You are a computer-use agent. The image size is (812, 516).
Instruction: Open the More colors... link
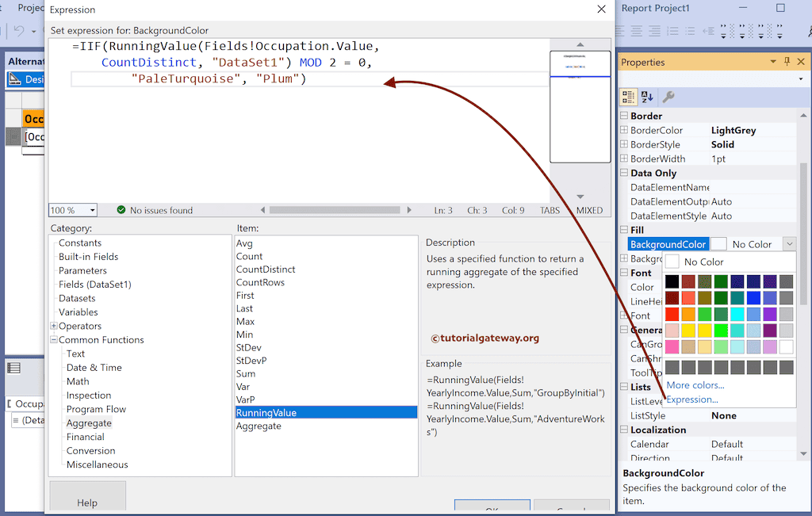[695, 385]
